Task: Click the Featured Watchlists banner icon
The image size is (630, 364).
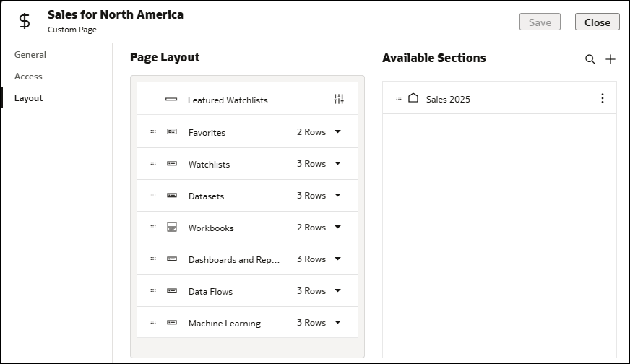Action: [171, 100]
